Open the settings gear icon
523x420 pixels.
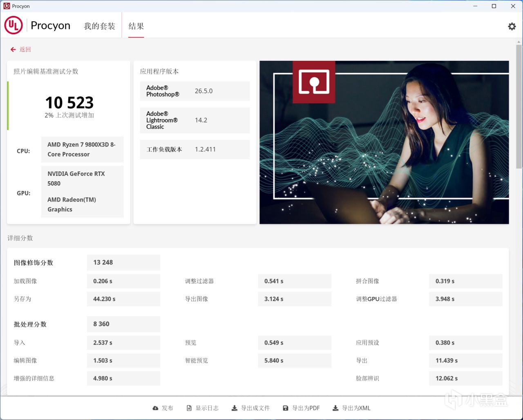pyautogui.click(x=512, y=27)
